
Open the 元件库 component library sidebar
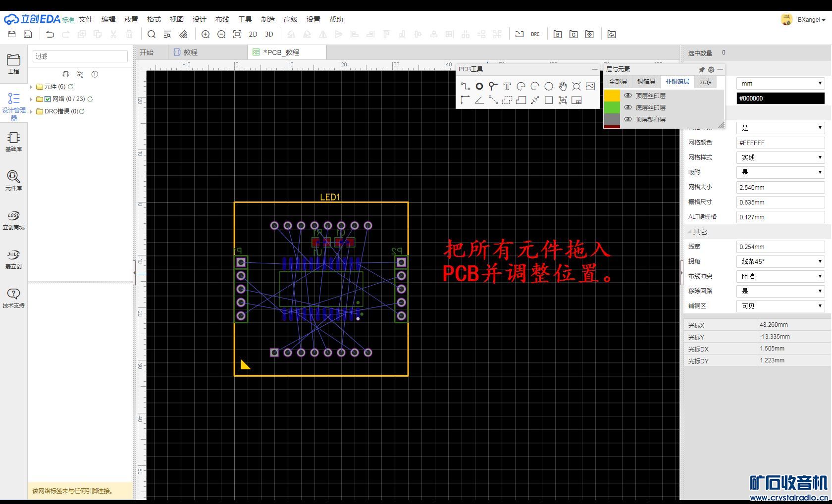click(13, 180)
